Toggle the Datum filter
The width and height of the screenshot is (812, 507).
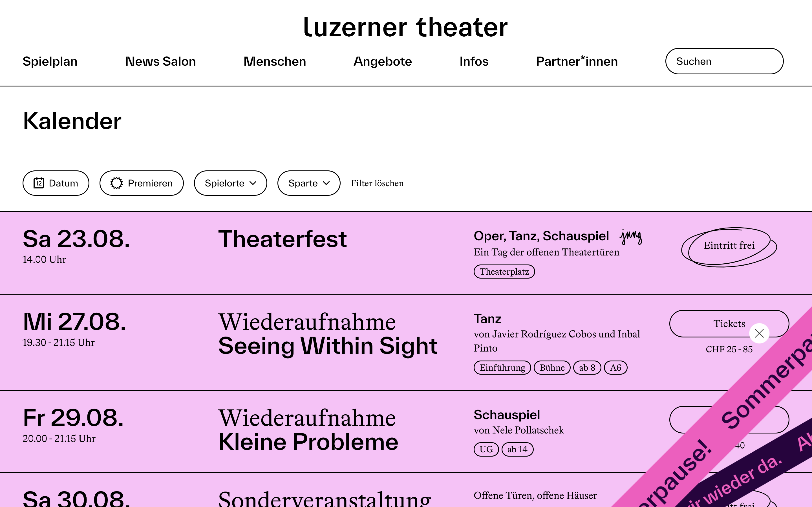56,183
